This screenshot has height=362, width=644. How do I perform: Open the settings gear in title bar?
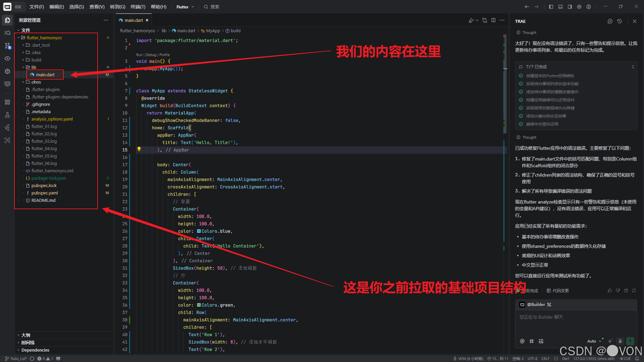579,7
